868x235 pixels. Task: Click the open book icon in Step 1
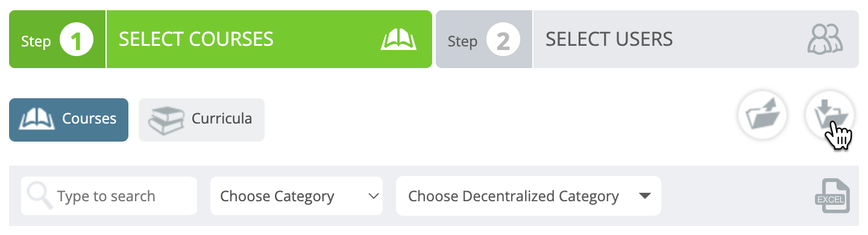pyautogui.click(x=398, y=40)
